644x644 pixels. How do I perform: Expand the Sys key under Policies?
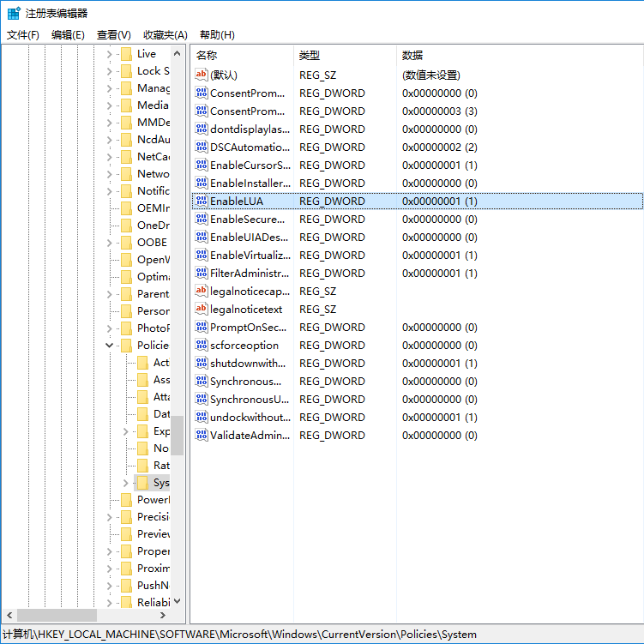(126, 483)
